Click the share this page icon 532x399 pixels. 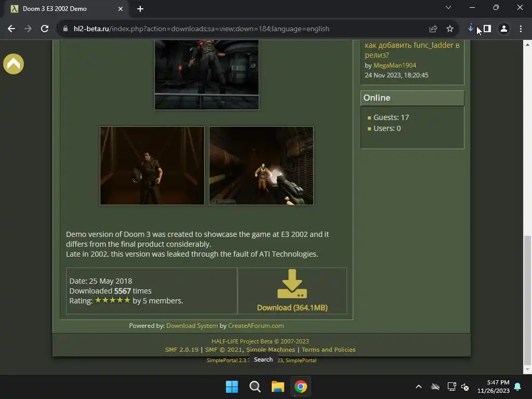tap(433, 29)
